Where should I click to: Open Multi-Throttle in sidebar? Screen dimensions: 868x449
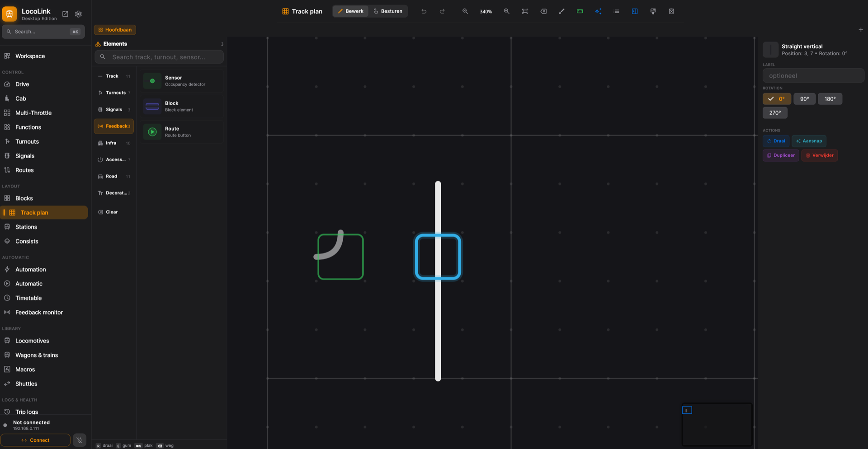click(44, 113)
